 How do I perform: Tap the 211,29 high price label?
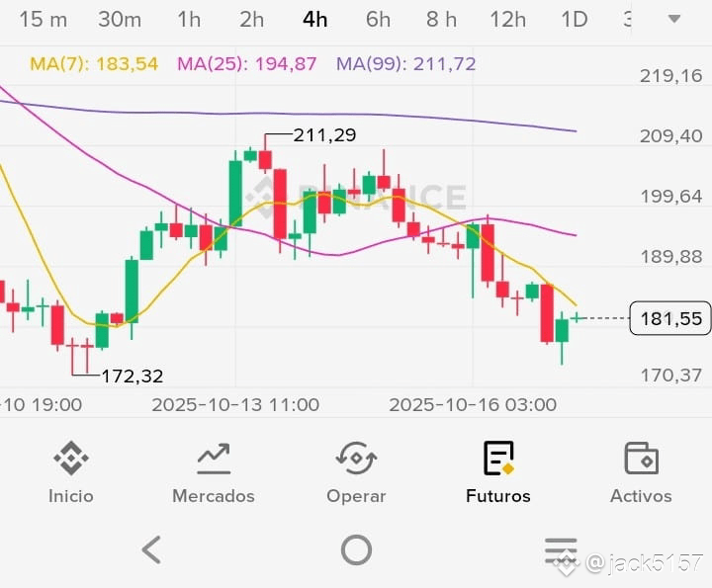tap(324, 135)
